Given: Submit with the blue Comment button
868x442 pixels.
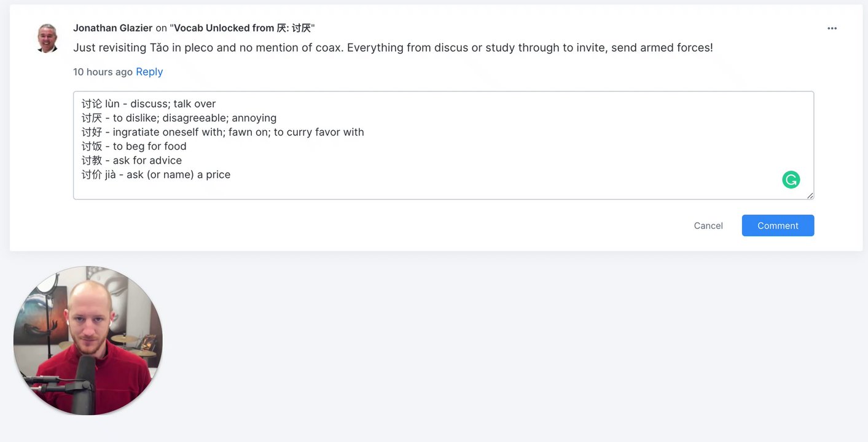Looking at the screenshot, I should (x=778, y=225).
